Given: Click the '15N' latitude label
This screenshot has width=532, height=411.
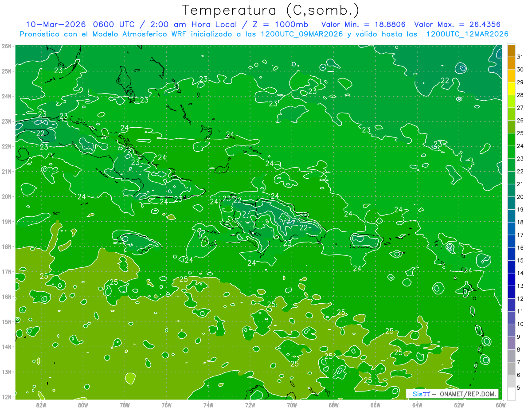Looking at the screenshot, I should point(7,321).
